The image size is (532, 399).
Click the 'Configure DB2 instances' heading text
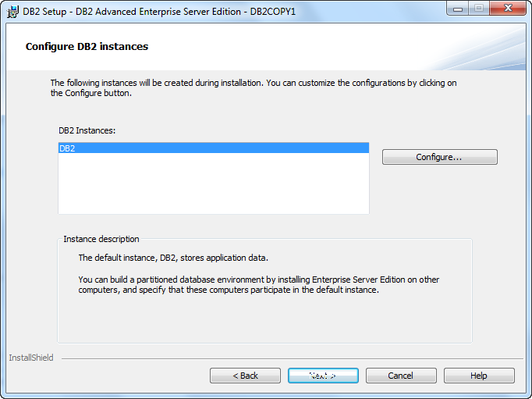click(87, 47)
